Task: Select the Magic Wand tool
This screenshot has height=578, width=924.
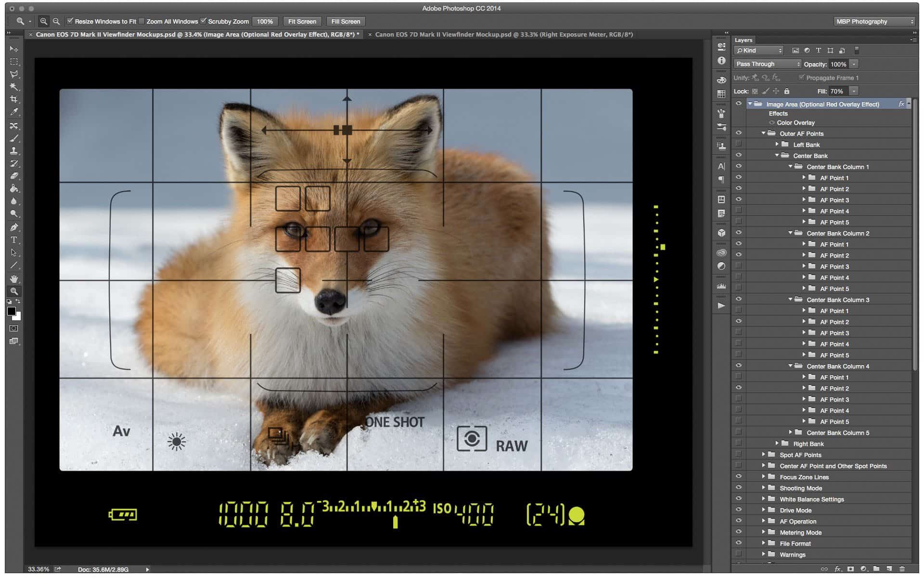Action: click(x=13, y=87)
